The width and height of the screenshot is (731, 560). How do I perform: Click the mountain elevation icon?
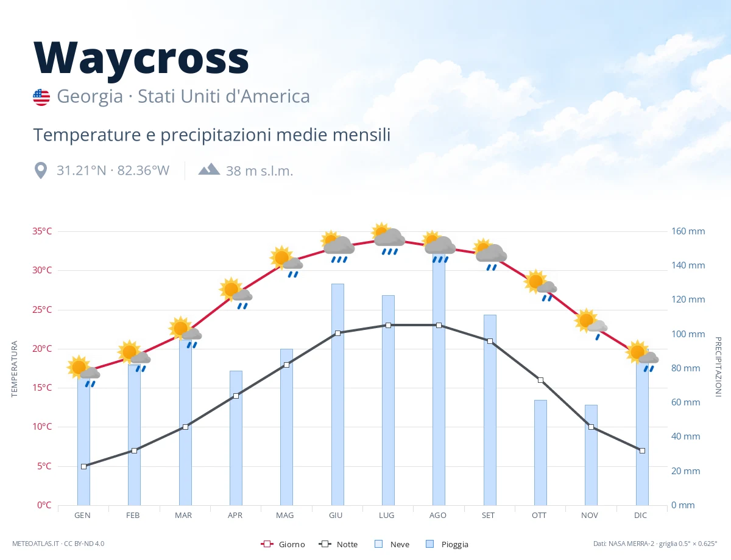209,169
